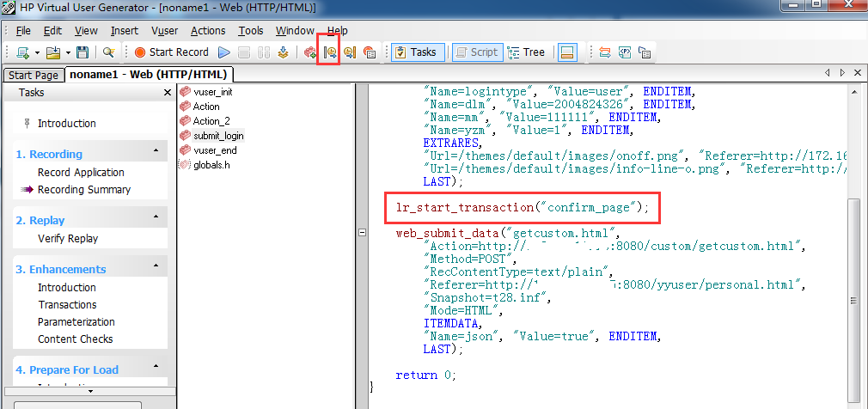Screen dimensions: 868x409
Task: Click the Open Script folder icon
Action: (x=53, y=52)
